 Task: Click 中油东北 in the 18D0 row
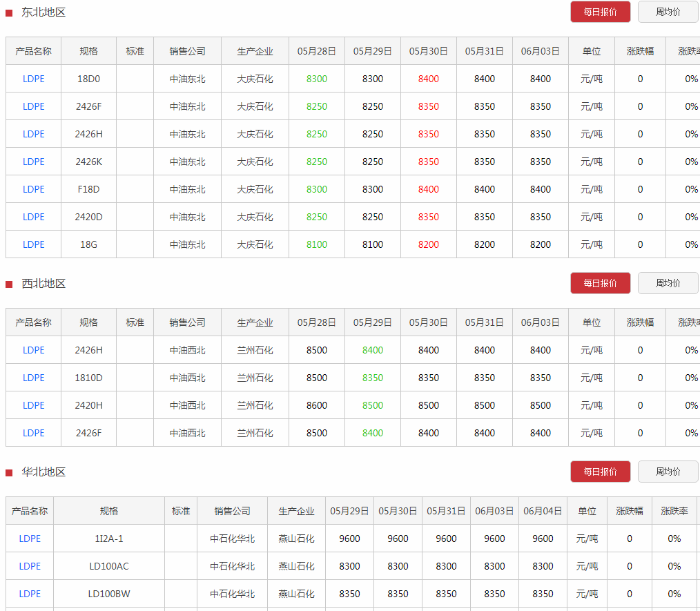coord(188,79)
